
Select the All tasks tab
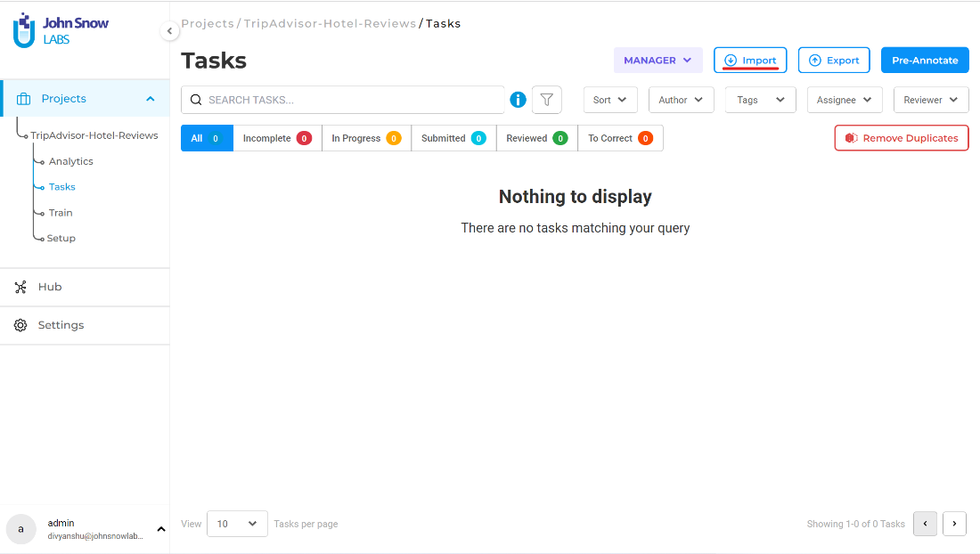[207, 138]
